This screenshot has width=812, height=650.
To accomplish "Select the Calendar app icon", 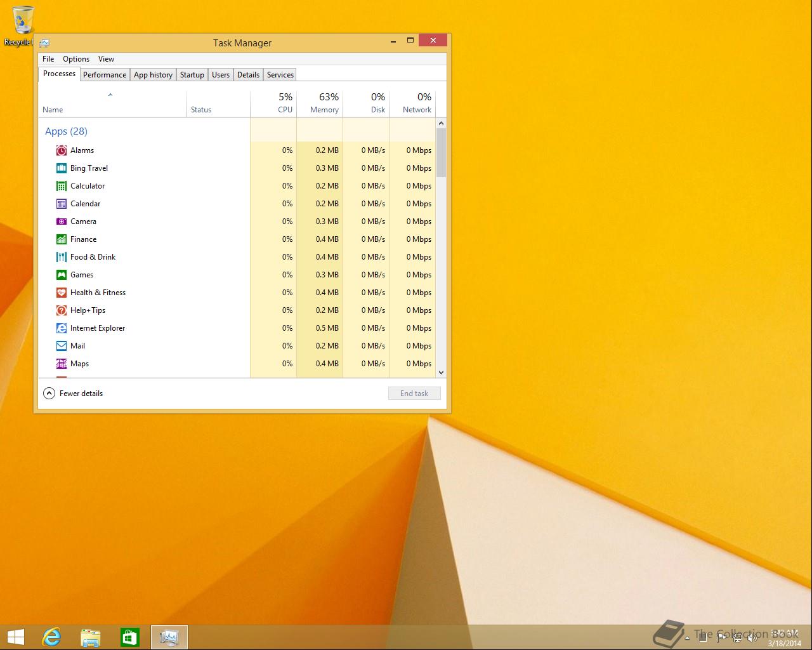I will point(62,204).
